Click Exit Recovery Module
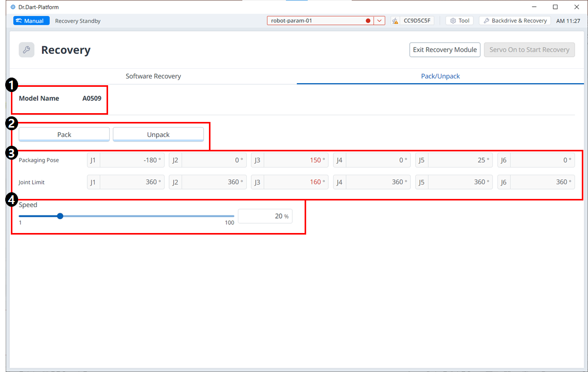 point(445,50)
